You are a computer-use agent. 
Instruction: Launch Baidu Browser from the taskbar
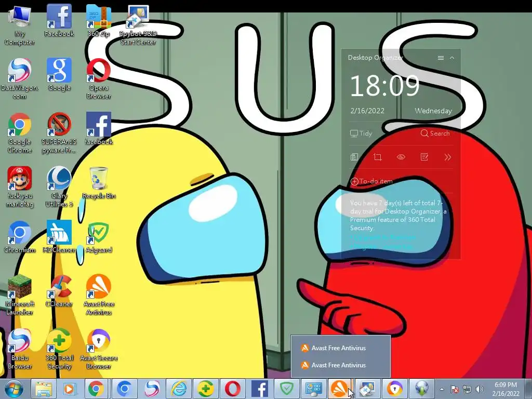pos(152,389)
